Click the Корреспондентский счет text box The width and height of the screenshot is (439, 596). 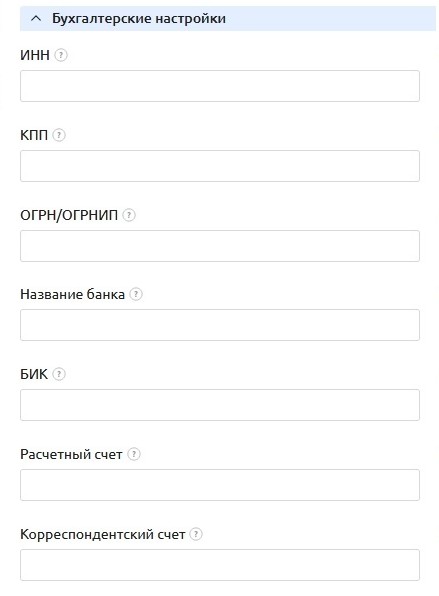[220, 565]
